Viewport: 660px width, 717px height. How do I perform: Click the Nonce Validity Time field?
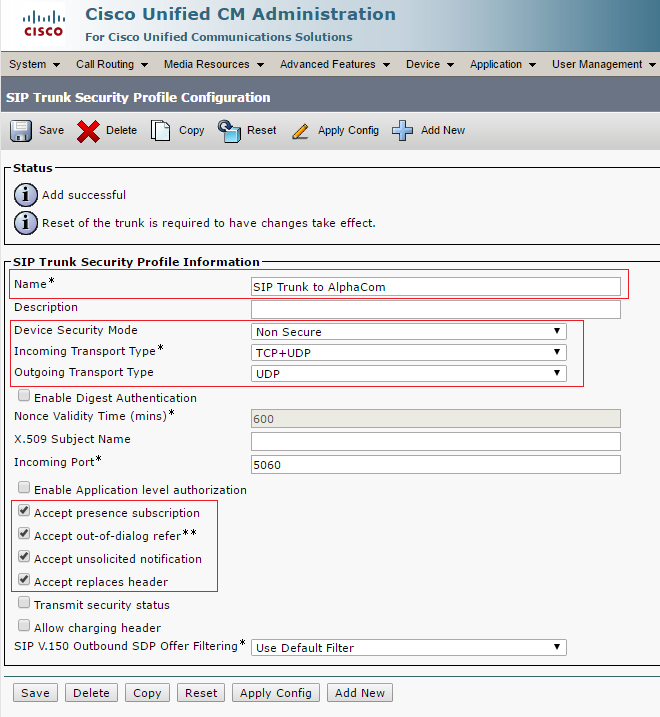click(435, 418)
